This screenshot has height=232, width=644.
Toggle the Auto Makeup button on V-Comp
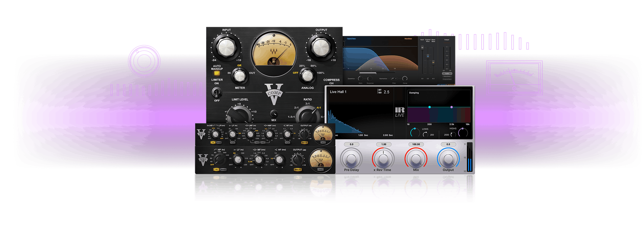tap(217, 73)
